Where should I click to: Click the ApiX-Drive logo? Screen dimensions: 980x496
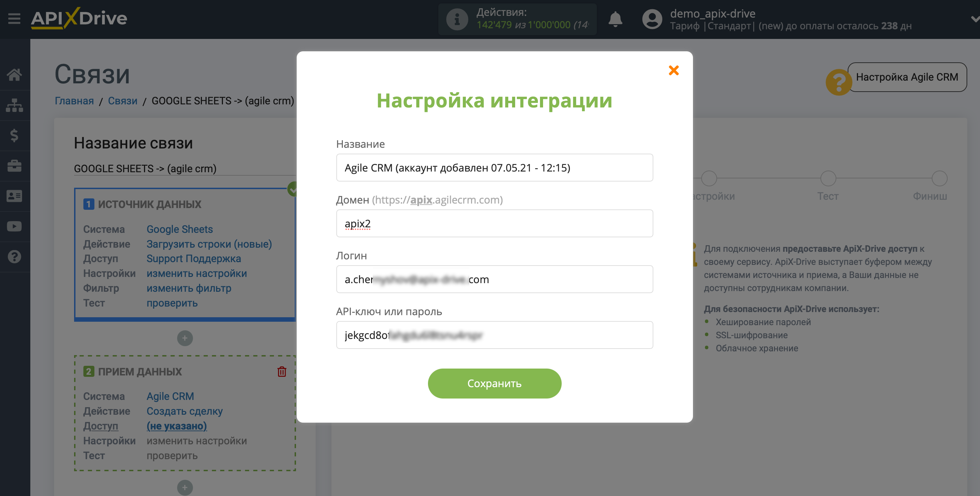[x=79, y=18]
